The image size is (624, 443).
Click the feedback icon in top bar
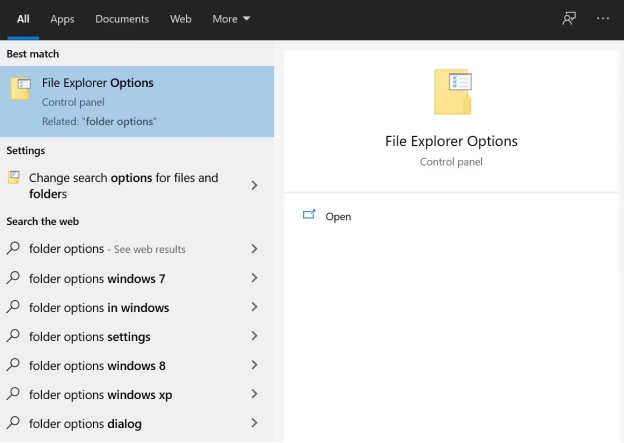coord(569,18)
